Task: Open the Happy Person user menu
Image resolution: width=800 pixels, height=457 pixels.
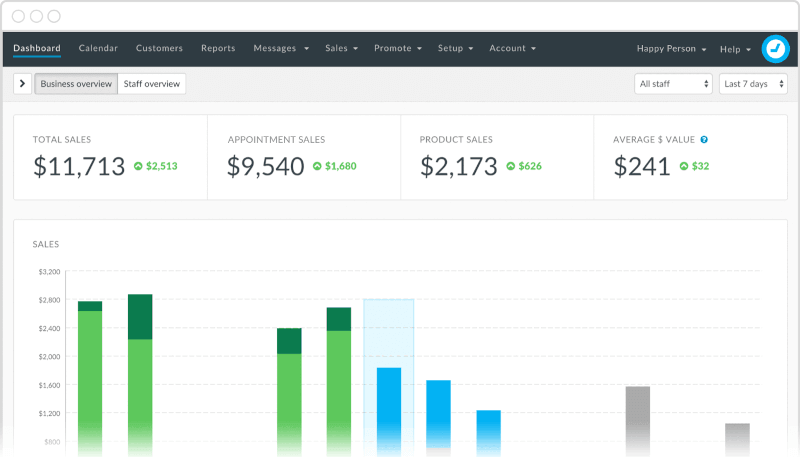Action: 671,49
